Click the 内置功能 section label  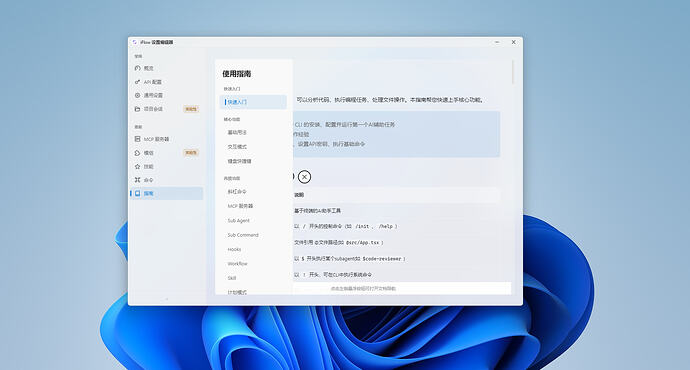(232, 178)
